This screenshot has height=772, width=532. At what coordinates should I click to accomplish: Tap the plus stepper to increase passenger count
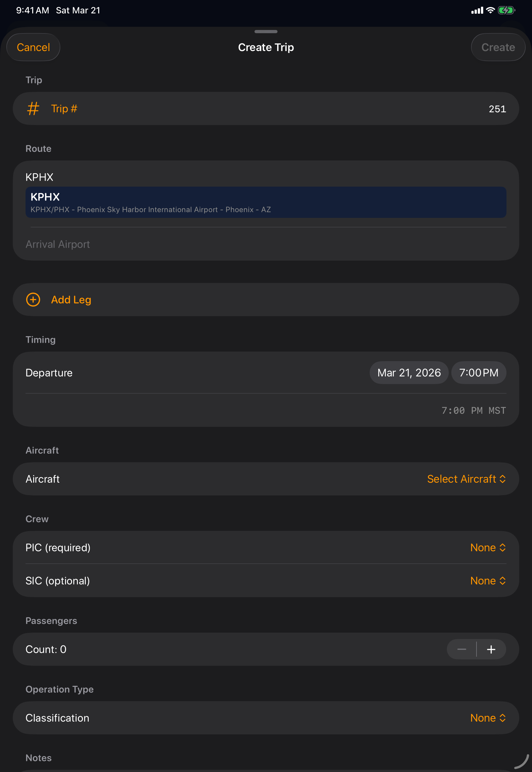coord(491,649)
